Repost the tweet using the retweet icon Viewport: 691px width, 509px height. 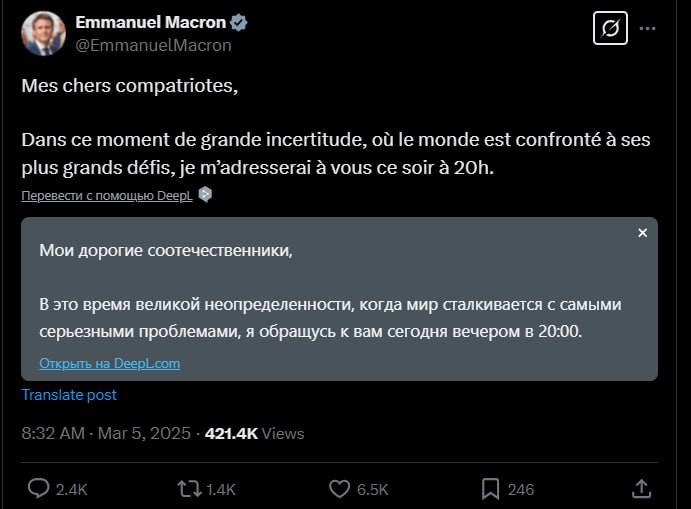[x=188, y=488]
